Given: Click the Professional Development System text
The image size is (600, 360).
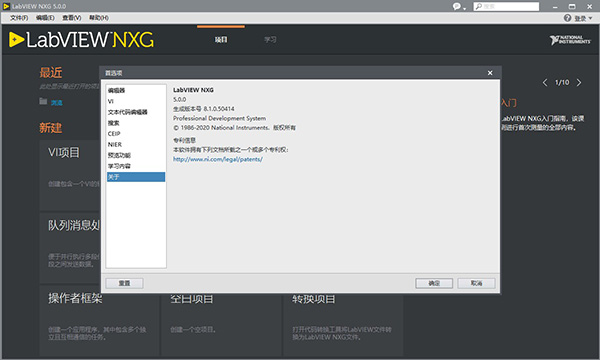Looking at the screenshot, I should point(219,118).
